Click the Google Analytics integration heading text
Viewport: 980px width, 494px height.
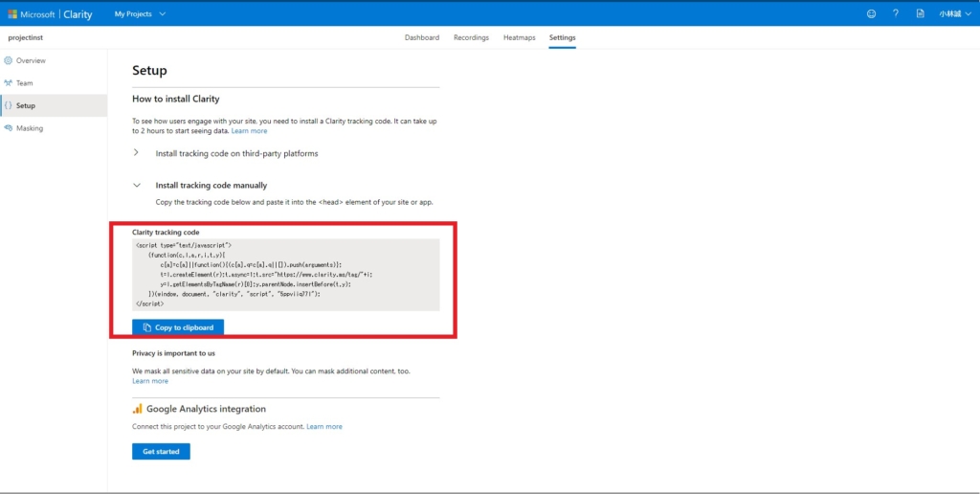(x=207, y=409)
